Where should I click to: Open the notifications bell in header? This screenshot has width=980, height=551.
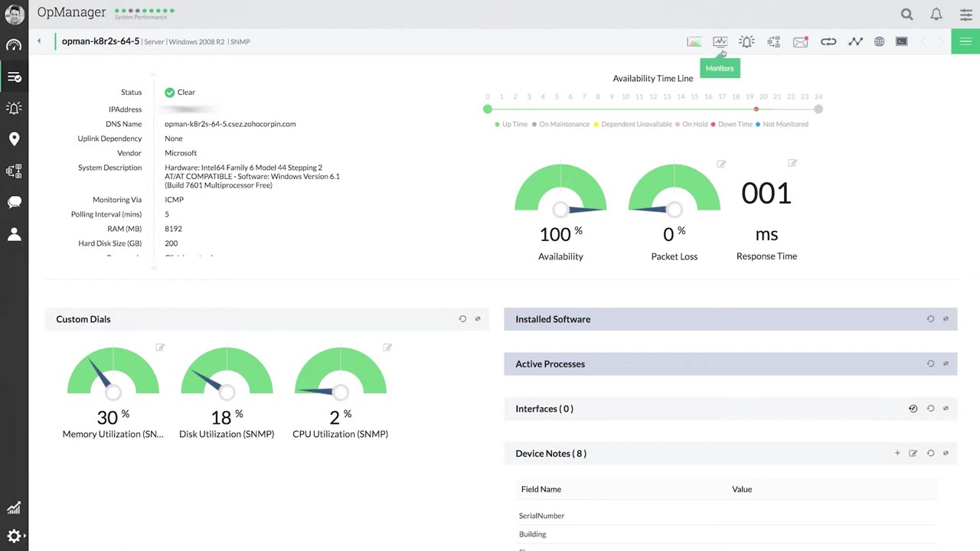coord(936,15)
